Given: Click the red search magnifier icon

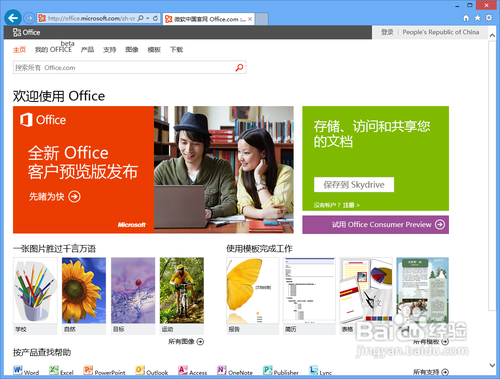Looking at the screenshot, I should click(239, 68).
